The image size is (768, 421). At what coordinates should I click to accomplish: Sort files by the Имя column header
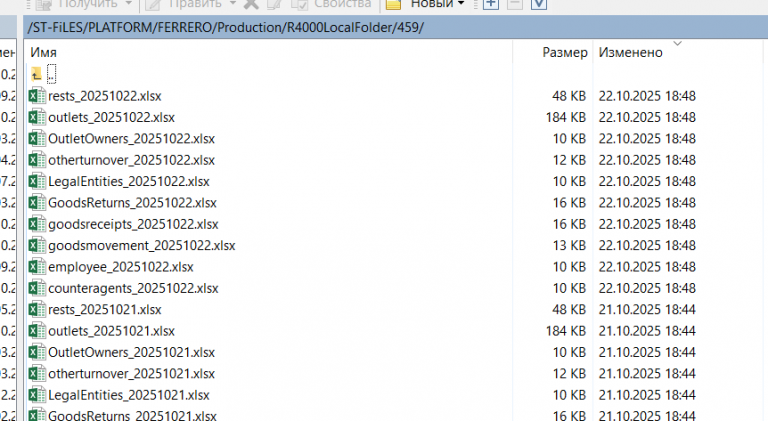pyautogui.click(x=44, y=52)
